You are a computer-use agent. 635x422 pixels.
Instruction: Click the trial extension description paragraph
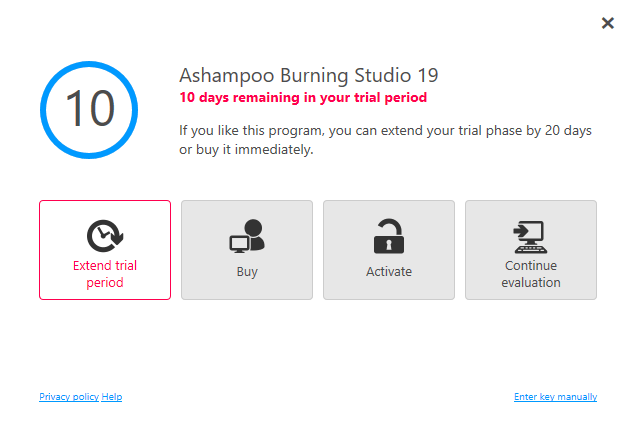point(385,140)
